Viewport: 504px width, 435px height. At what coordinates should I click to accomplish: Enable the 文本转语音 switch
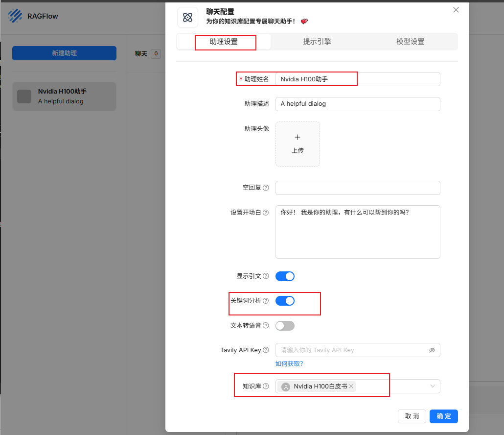[285, 326]
